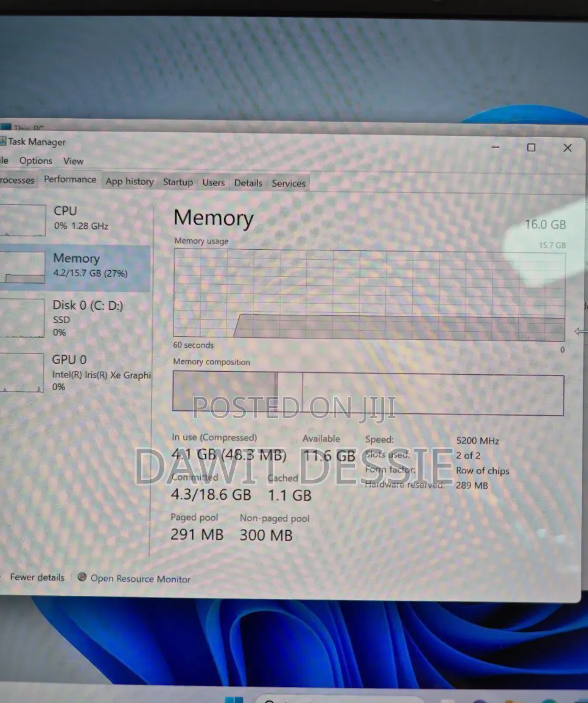The image size is (588, 703).
Task: Click the 5200 MHz speed value
Action: tap(477, 441)
